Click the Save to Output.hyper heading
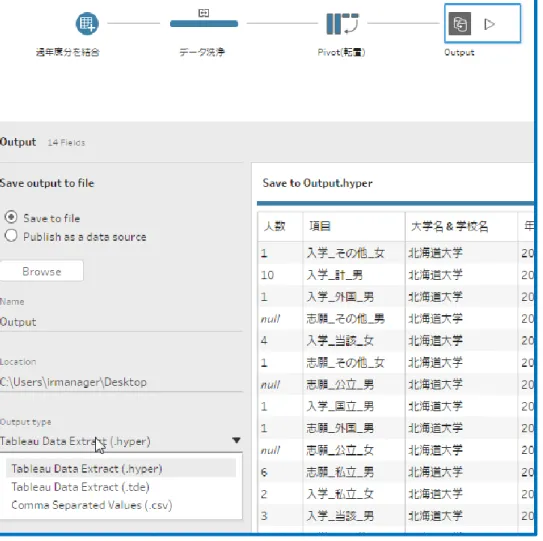Viewport: 543px width, 541px height. (318, 183)
